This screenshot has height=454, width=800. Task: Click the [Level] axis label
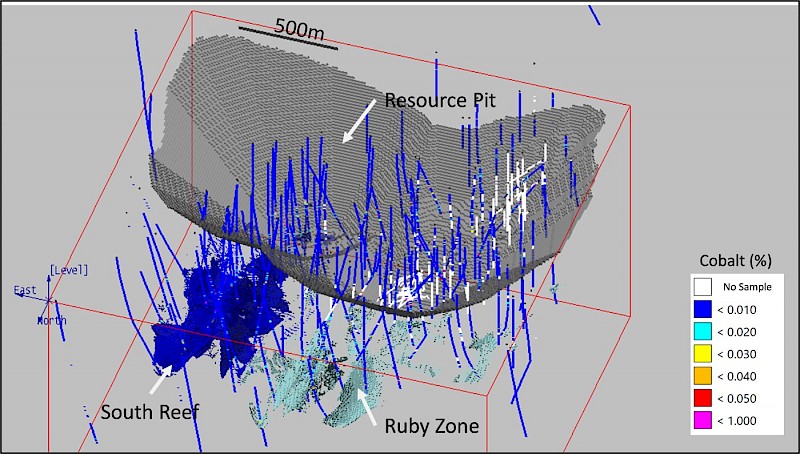69,270
